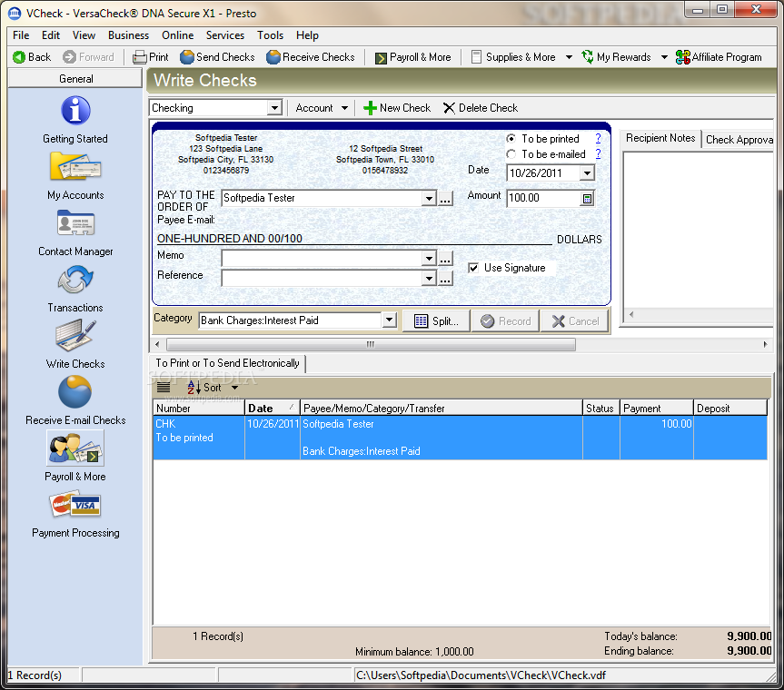
Task: Click Reference ellipsis browse button
Action: [x=445, y=279]
